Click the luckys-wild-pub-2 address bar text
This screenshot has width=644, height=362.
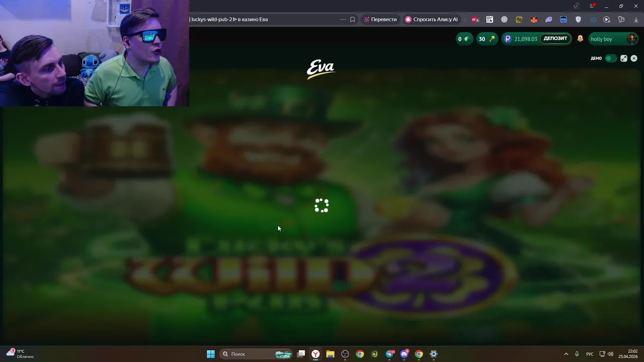(x=229, y=19)
